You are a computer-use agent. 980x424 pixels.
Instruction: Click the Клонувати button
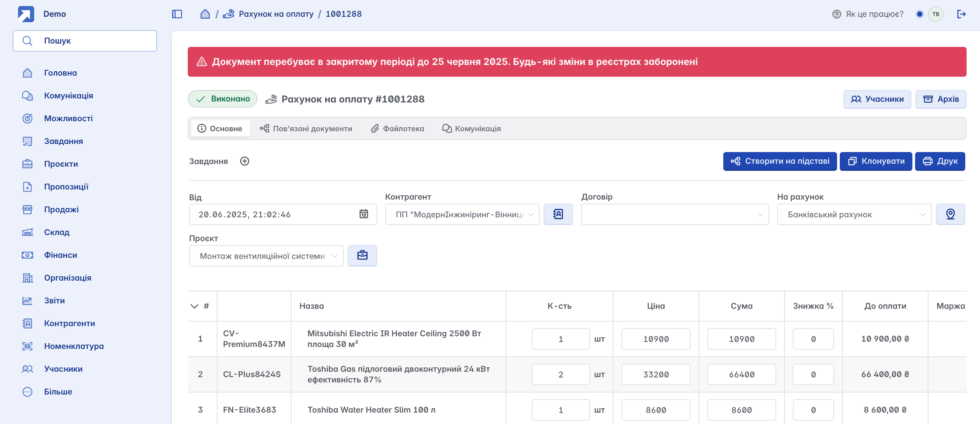click(x=875, y=161)
